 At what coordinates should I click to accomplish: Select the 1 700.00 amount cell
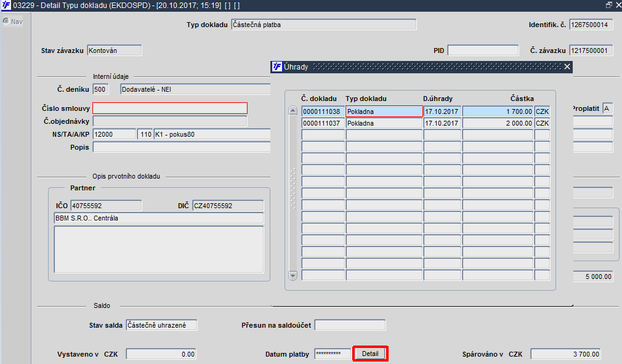click(x=498, y=111)
